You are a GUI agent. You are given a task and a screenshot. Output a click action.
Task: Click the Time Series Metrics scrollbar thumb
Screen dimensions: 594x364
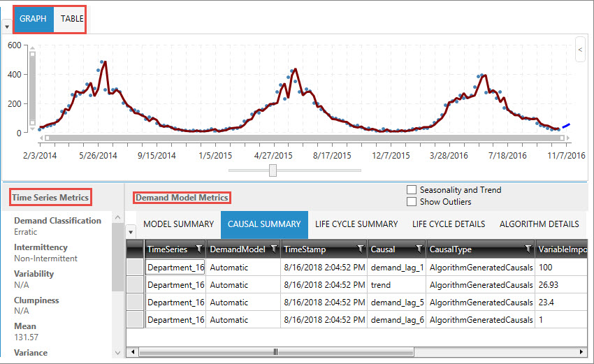pyautogui.click(x=118, y=258)
